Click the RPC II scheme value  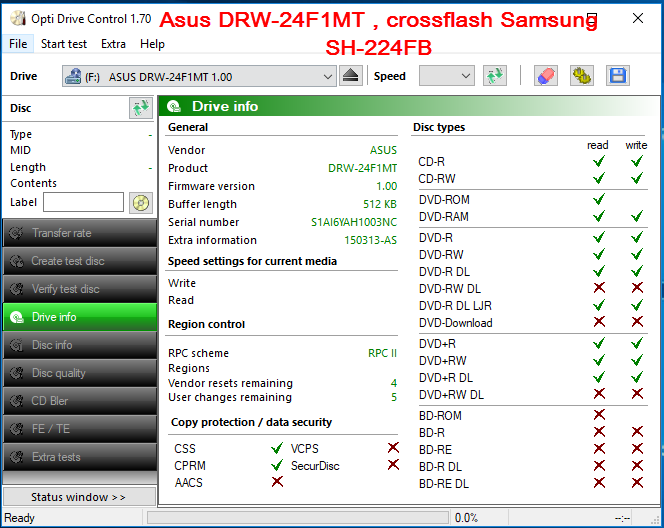(x=382, y=353)
